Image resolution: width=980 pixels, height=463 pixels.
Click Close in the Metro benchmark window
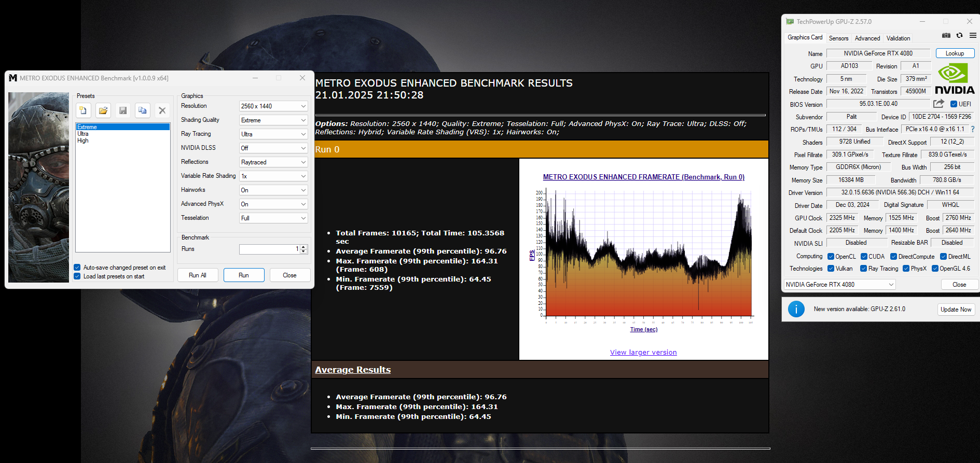point(290,275)
